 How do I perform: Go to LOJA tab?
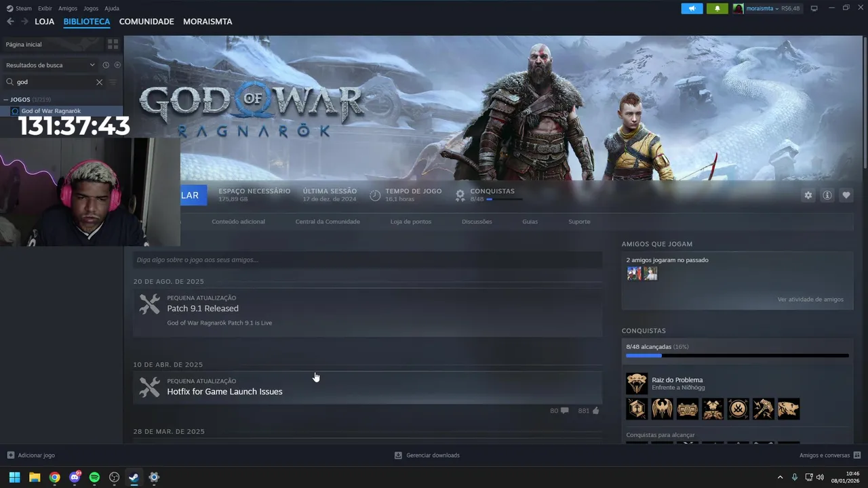[45, 22]
